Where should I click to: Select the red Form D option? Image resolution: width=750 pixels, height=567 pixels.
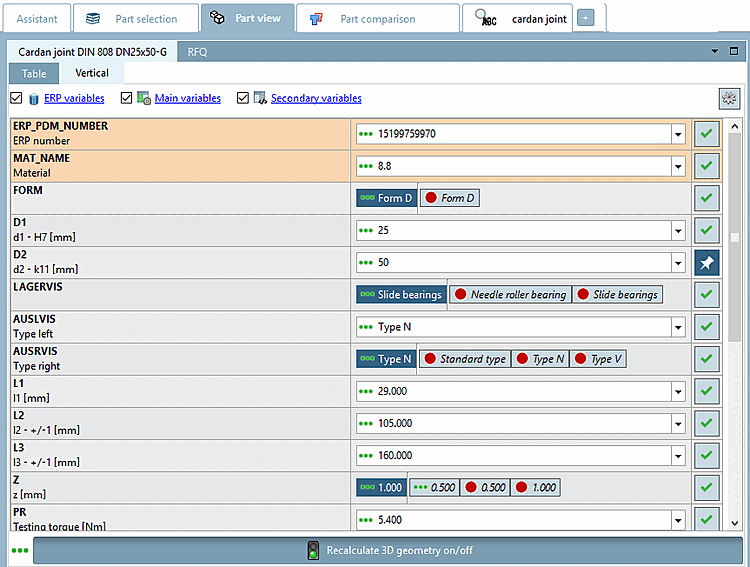[x=450, y=198]
